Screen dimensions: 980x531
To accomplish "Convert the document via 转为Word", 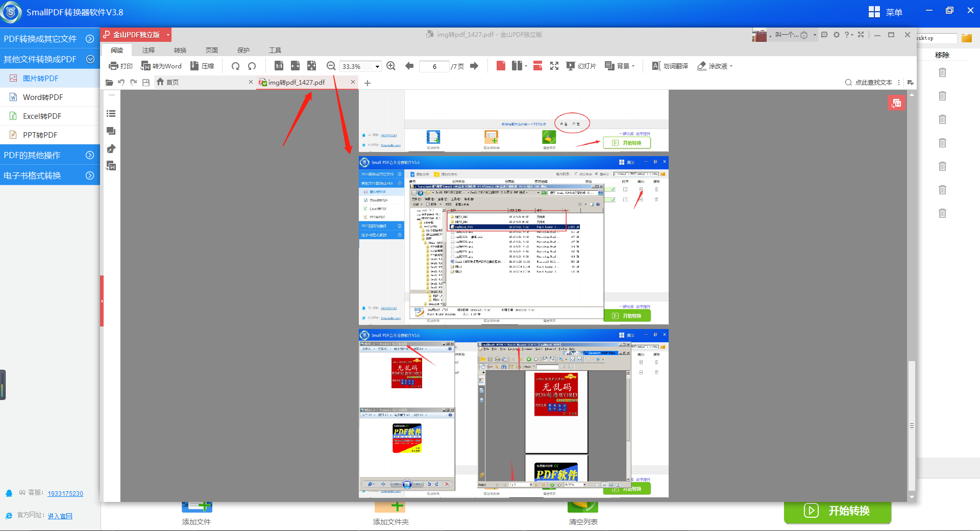I will pos(161,66).
